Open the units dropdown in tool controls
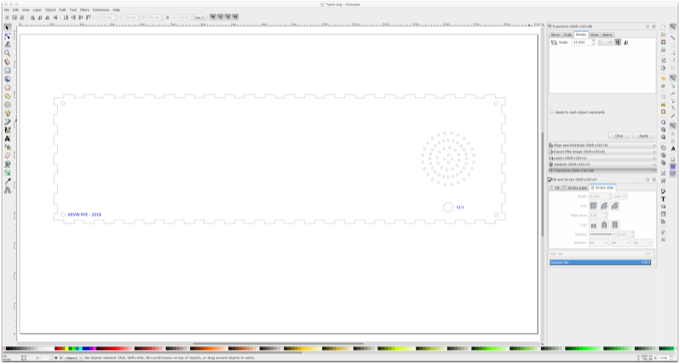Viewport: 680px width, 364px height. pos(199,17)
